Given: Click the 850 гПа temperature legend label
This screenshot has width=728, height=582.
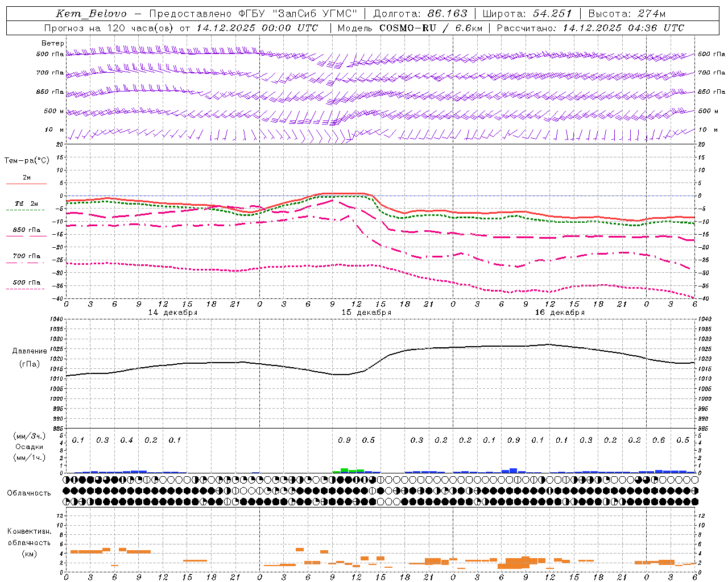Looking at the screenshot, I should click(27, 230).
